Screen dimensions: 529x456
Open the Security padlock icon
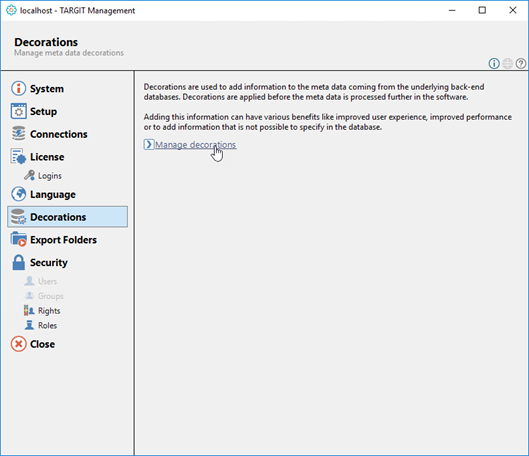click(19, 262)
